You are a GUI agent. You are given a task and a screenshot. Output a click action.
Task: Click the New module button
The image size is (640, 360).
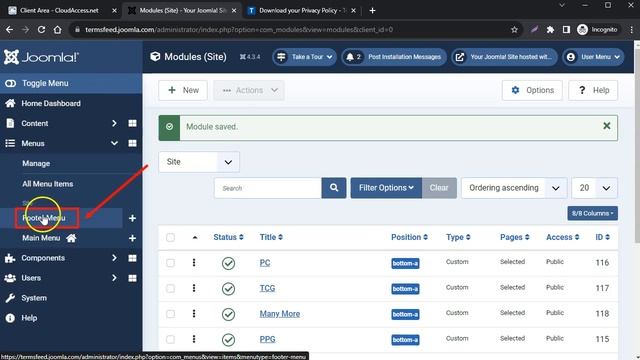183,90
